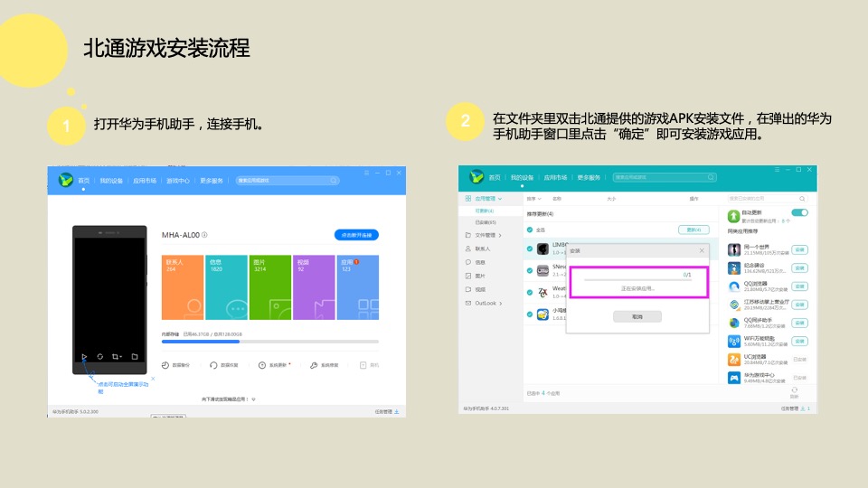
Task: Click the info icon beside MHA-AL00
Action: click(204, 235)
